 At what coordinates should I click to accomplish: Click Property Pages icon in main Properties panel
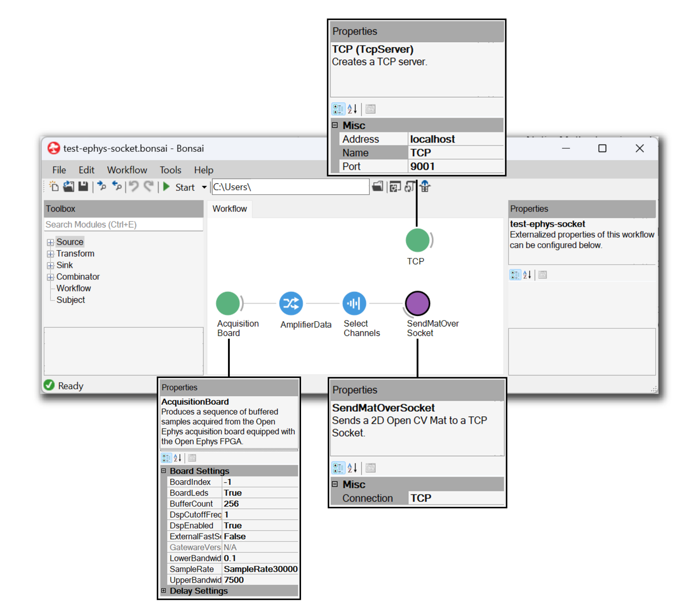[x=543, y=275]
